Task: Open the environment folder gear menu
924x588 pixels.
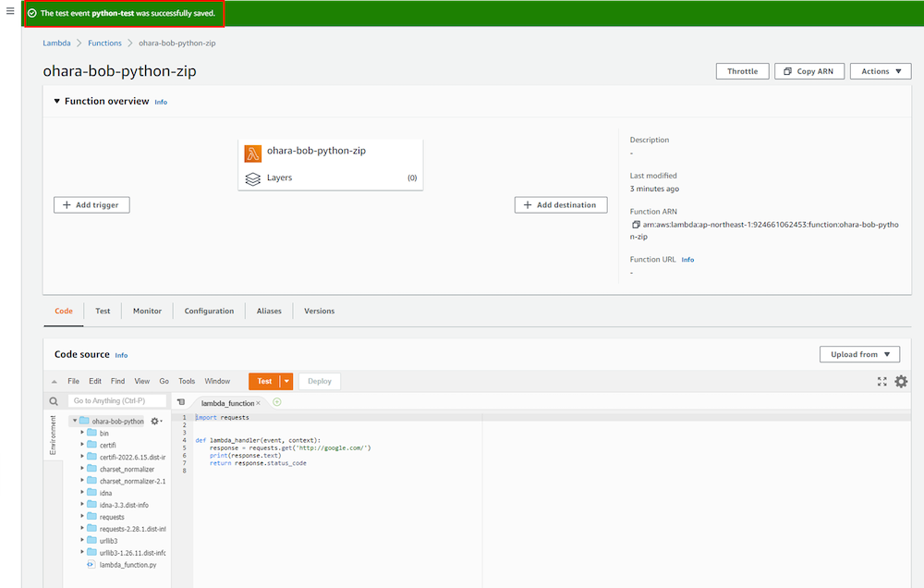Action: tap(155, 421)
